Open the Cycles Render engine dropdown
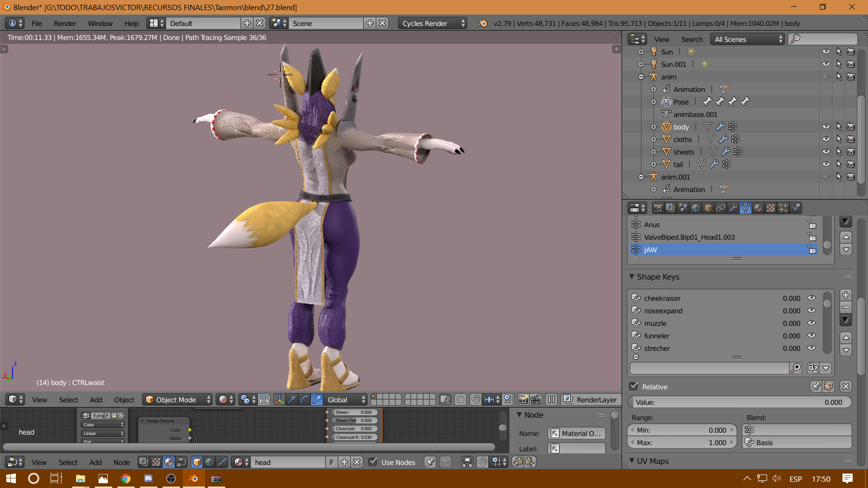This screenshot has height=488, width=868. pyautogui.click(x=432, y=23)
